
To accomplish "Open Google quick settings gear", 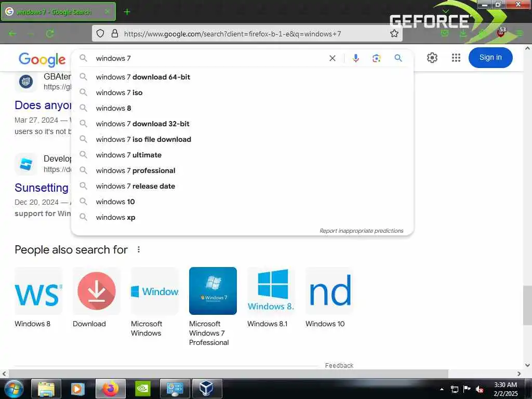I will (432, 58).
